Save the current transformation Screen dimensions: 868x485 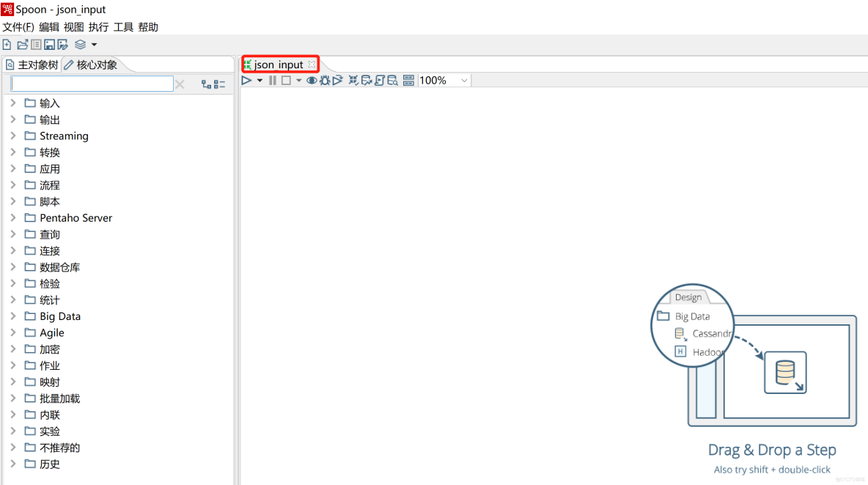coord(49,44)
